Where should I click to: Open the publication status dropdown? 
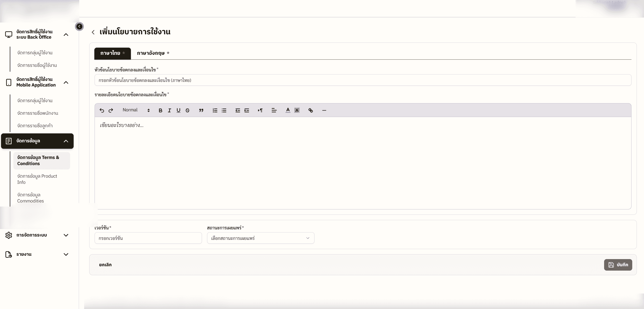pos(261,238)
